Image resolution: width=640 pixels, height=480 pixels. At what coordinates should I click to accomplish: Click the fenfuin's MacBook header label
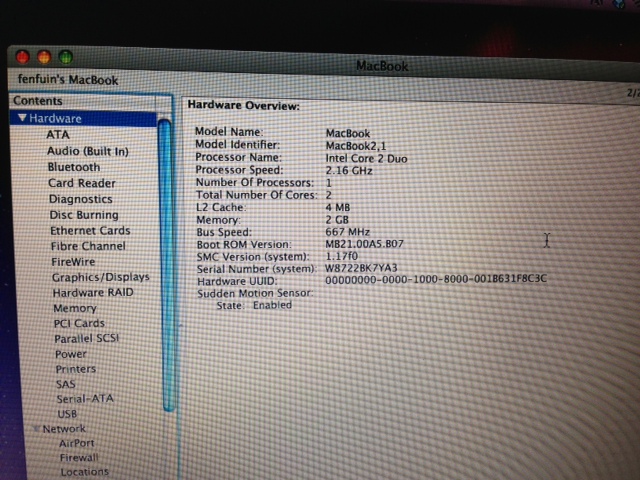click(x=68, y=79)
